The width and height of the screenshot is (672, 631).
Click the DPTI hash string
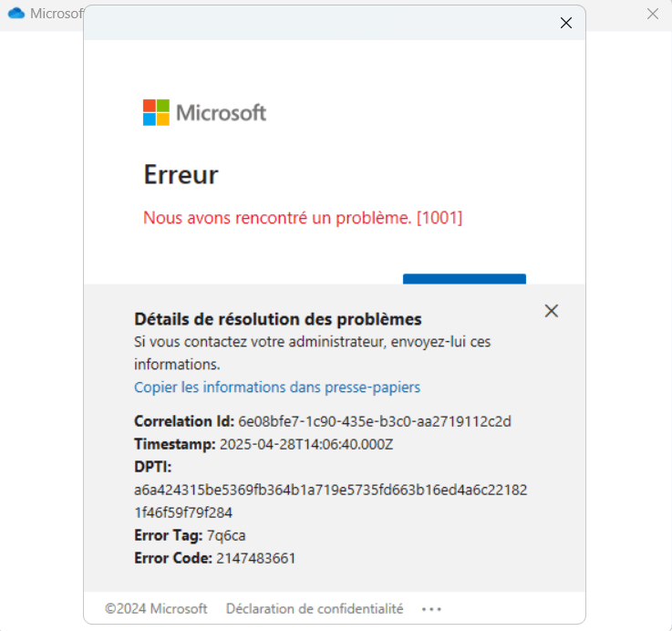point(330,502)
